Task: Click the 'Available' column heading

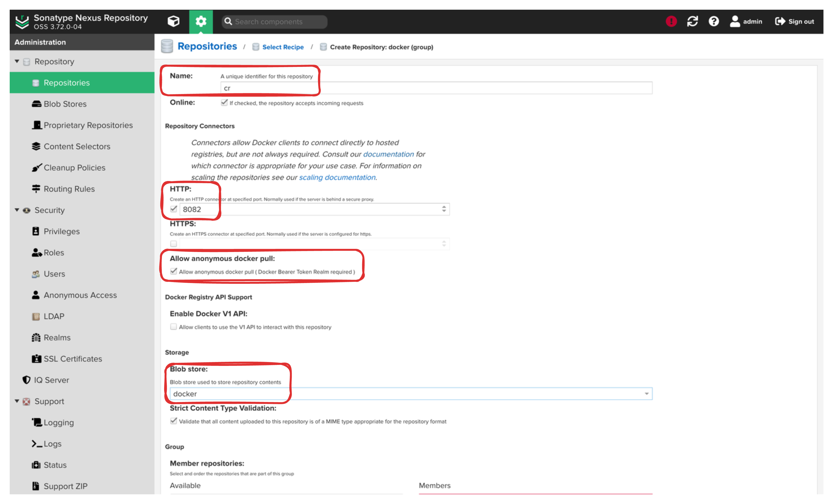Action: (185, 485)
